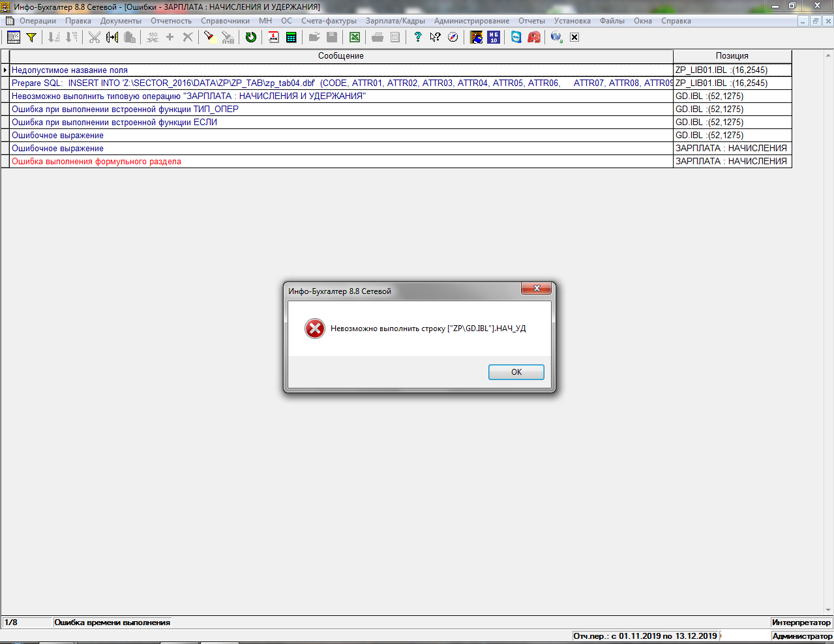Open the Справка menu

[x=676, y=21]
